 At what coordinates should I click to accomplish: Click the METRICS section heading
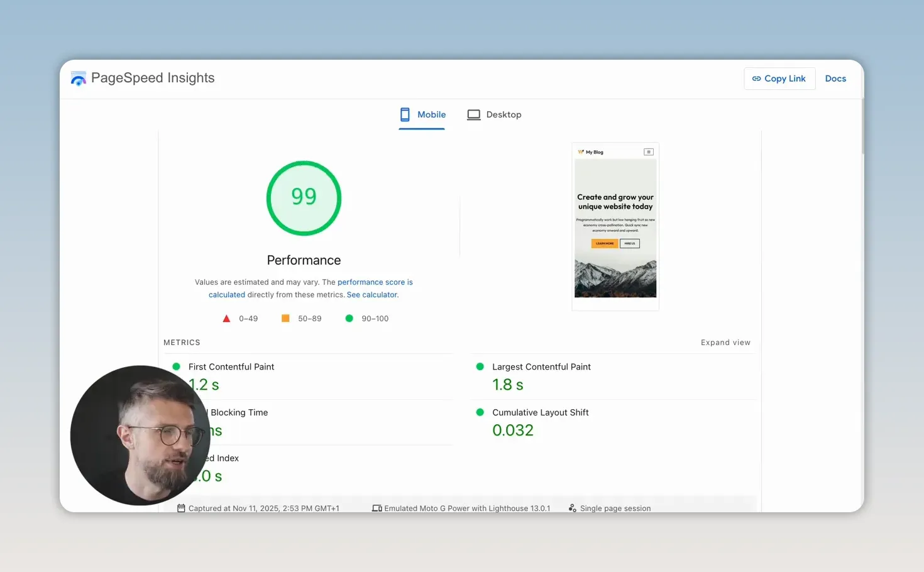[182, 343]
